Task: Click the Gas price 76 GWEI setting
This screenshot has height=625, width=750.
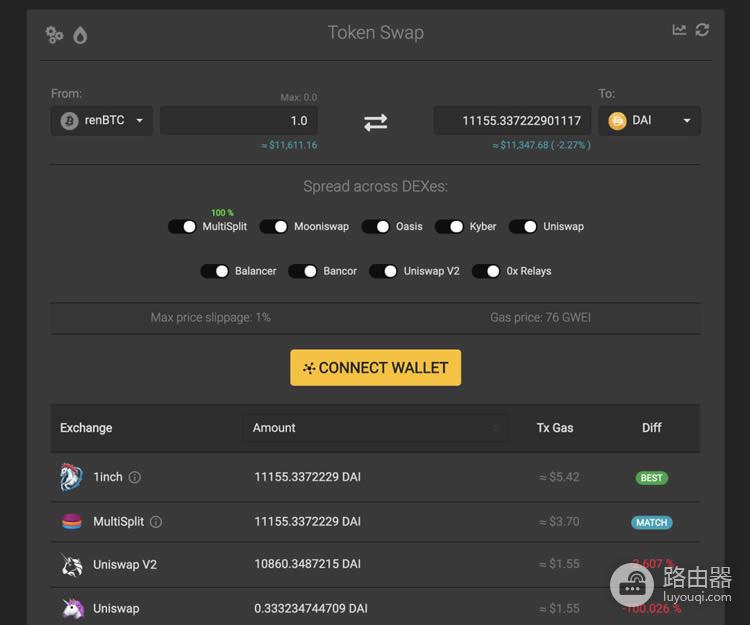Action: 540,318
